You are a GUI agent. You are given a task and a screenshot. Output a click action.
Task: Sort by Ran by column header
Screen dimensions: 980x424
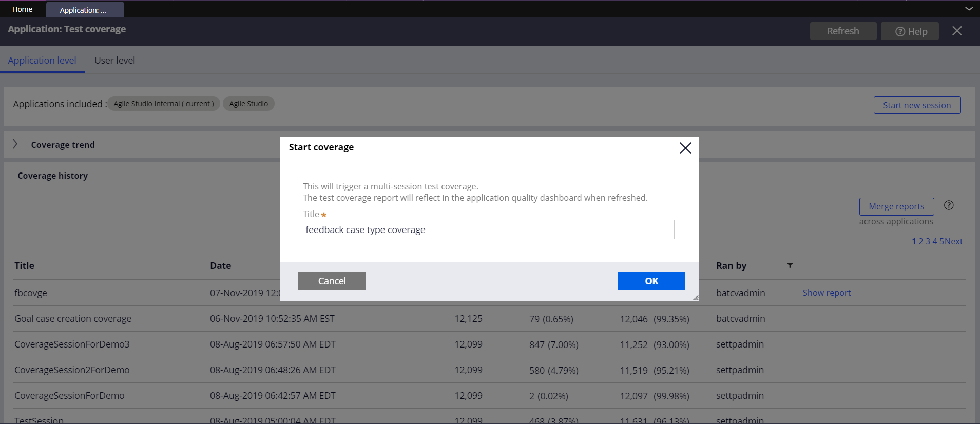pyautogui.click(x=731, y=265)
